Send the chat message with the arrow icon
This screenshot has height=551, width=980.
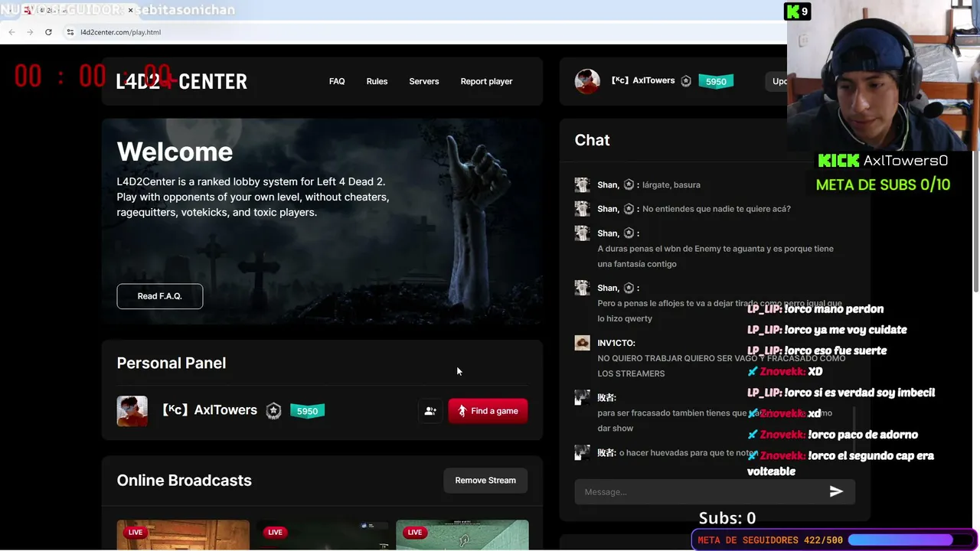point(836,491)
